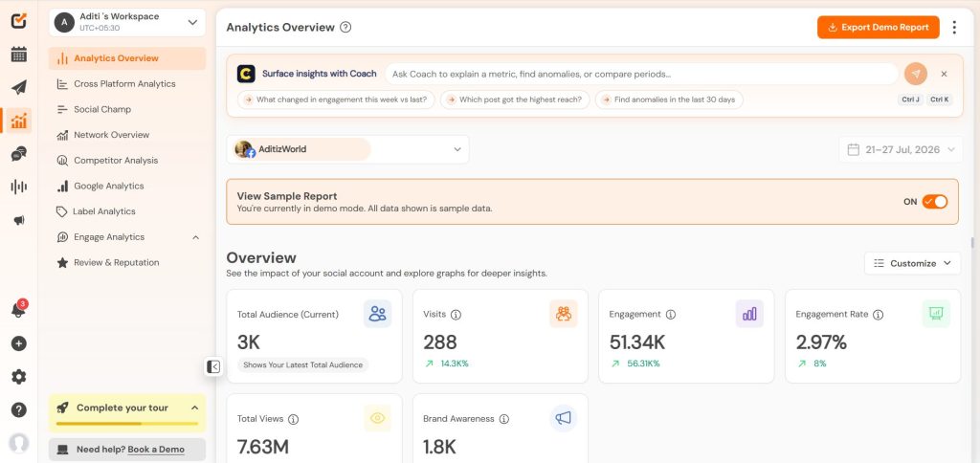Close the Coach insights banner
Image resolution: width=980 pixels, height=463 pixels.
(x=944, y=74)
